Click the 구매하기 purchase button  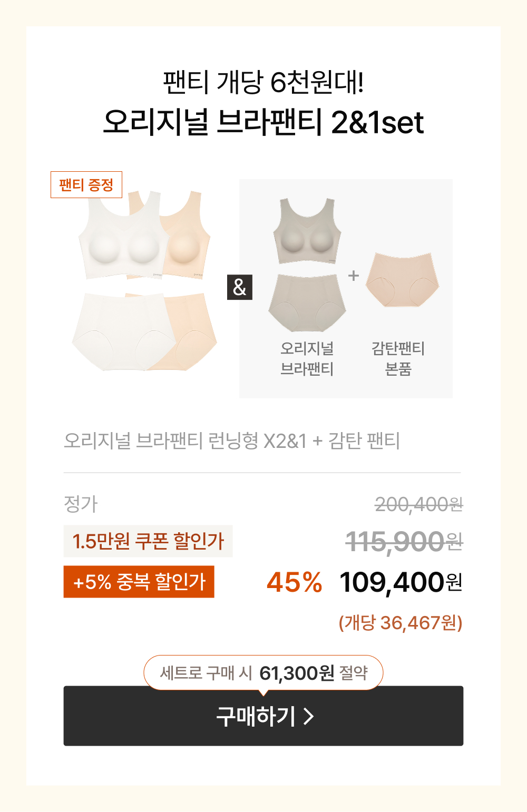point(263,716)
